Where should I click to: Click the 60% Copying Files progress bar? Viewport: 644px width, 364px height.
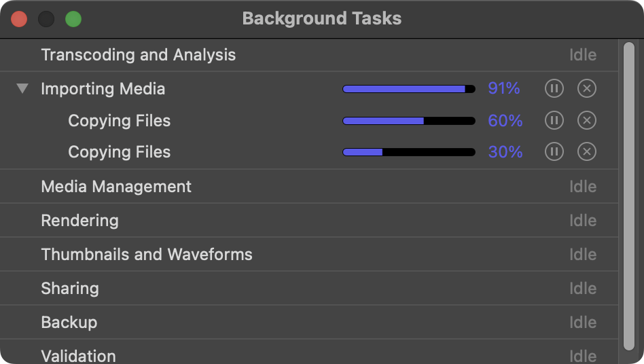(x=408, y=121)
